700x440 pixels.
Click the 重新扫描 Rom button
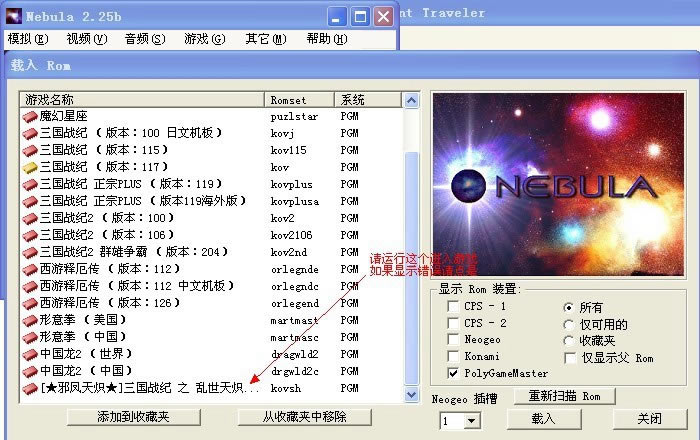(x=562, y=397)
